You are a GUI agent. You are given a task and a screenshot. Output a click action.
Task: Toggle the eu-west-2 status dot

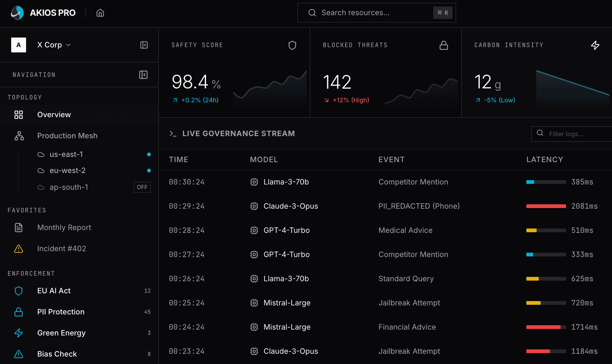pyautogui.click(x=149, y=171)
